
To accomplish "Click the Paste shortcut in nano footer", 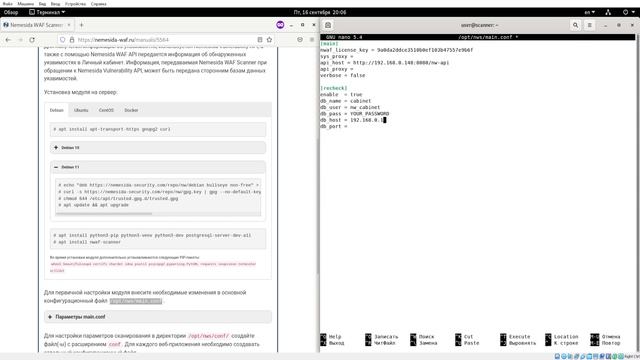I will [467, 343].
